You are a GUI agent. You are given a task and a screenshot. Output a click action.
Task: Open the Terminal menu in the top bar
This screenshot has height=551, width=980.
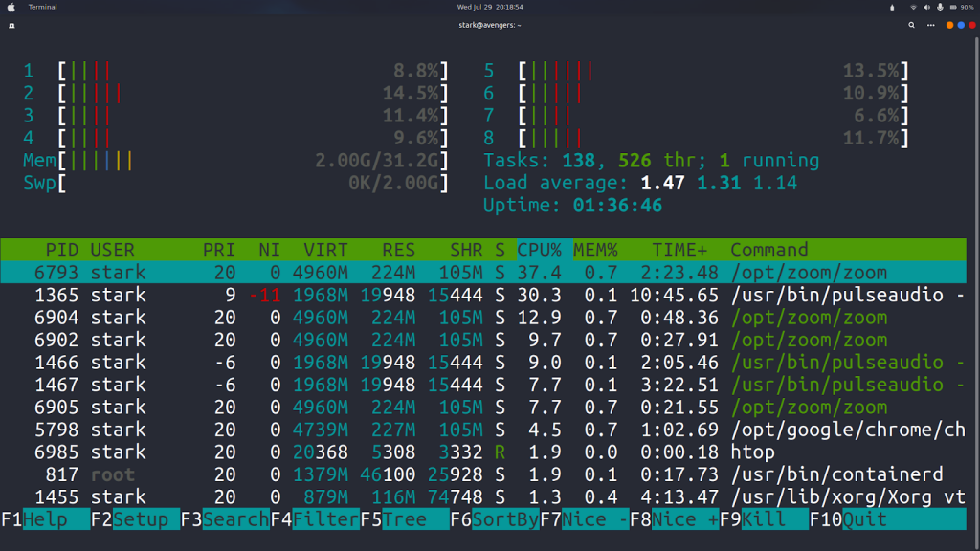(42, 7)
